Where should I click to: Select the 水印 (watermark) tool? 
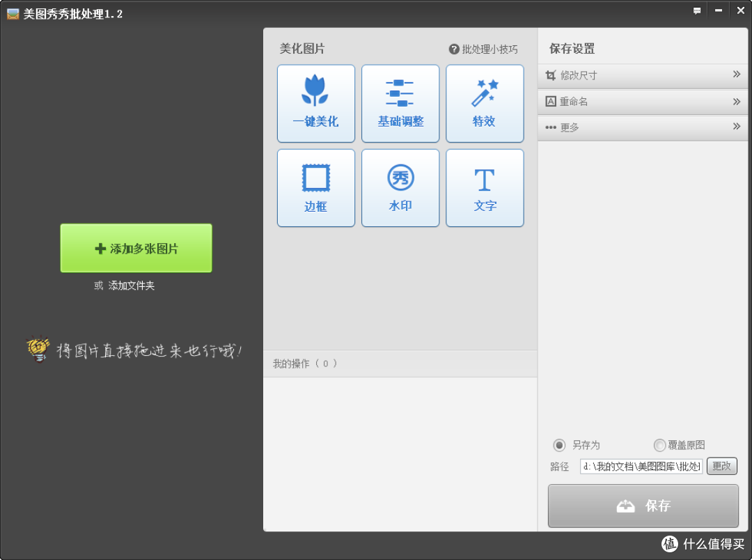point(400,187)
